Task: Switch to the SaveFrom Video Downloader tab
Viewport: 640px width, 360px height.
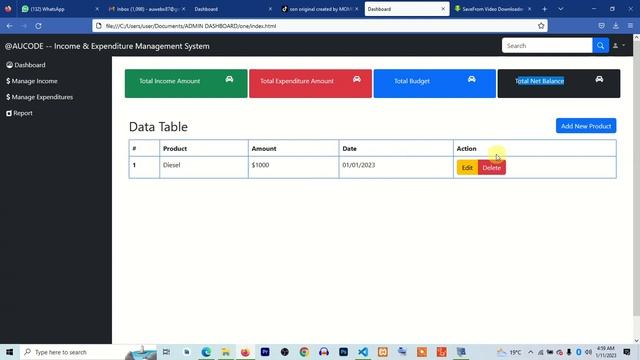Action: pos(492,9)
